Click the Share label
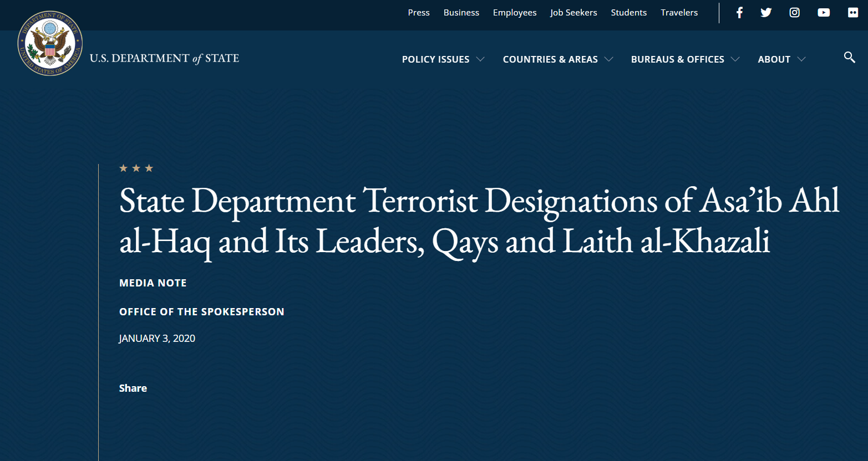 click(133, 388)
